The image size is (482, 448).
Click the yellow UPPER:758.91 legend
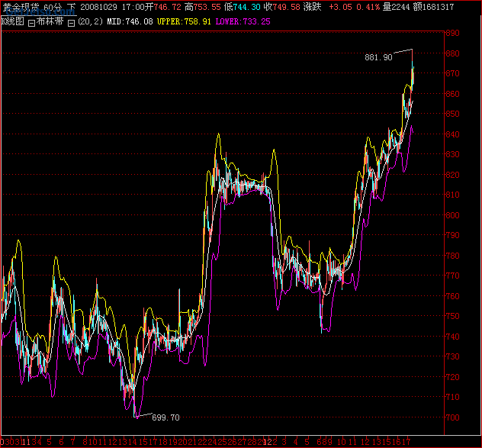click(184, 21)
